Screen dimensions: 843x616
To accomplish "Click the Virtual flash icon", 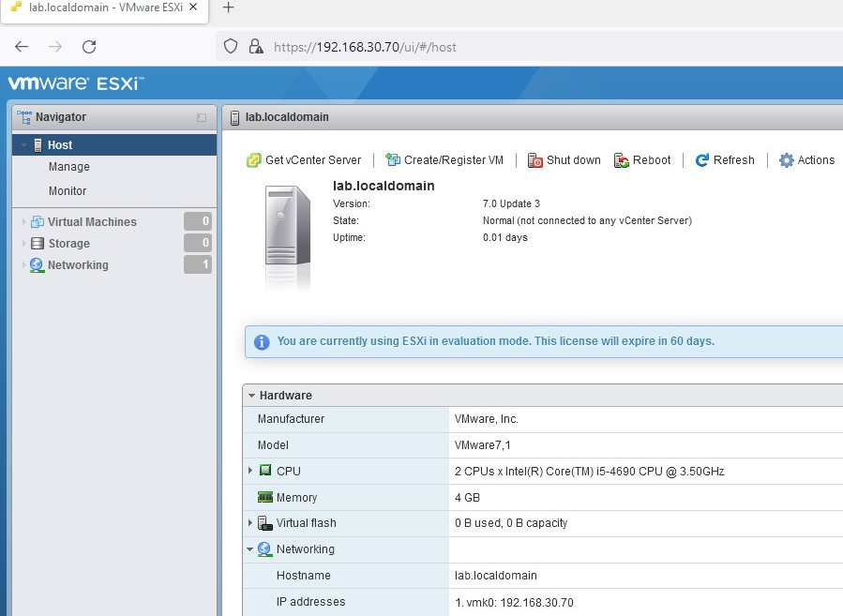I will pos(265,523).
